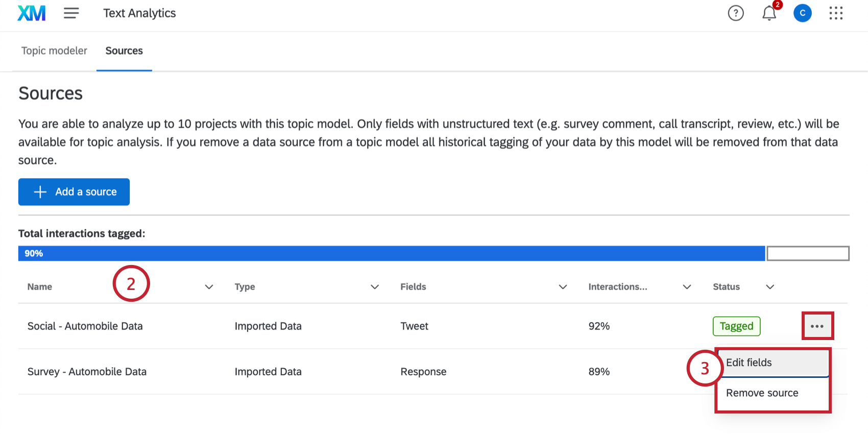This screenshot has height=434, width=868.
Task: Expand the Fields column dropdown
Action: pyautogui.click(x=563, y=287)
